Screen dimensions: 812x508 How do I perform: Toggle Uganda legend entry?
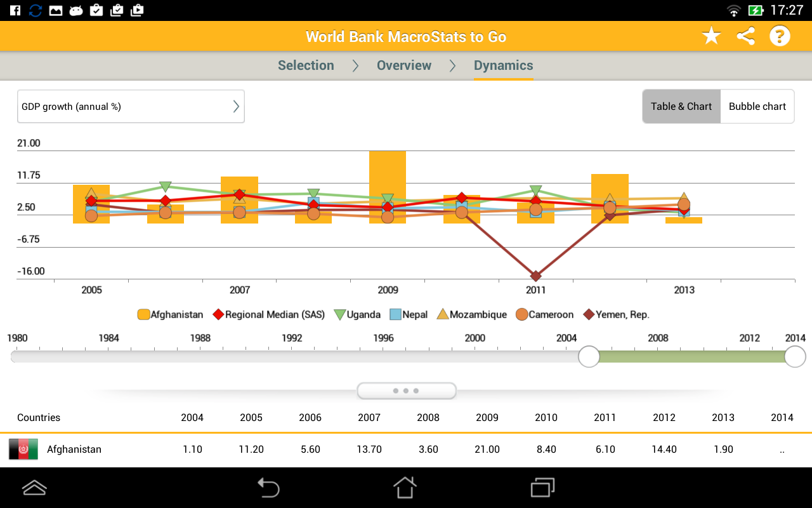[x=357, y=314]
